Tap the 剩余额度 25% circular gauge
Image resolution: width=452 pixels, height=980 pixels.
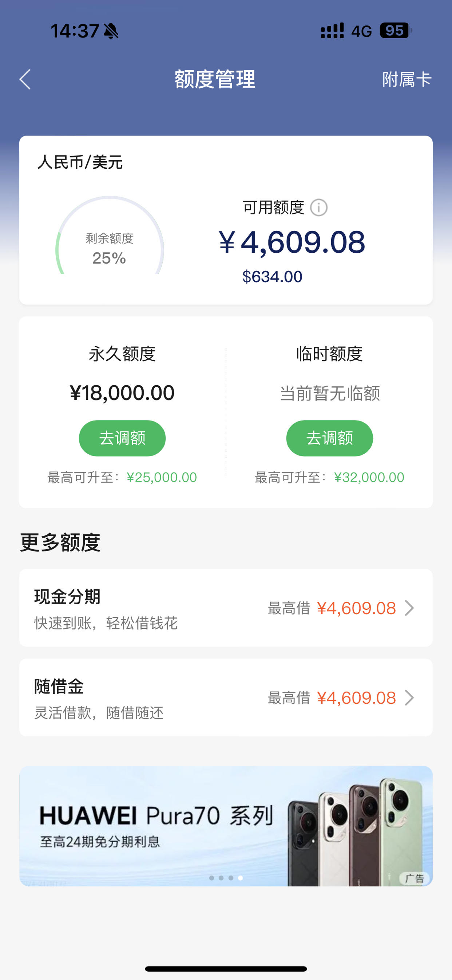click(110, 235)
